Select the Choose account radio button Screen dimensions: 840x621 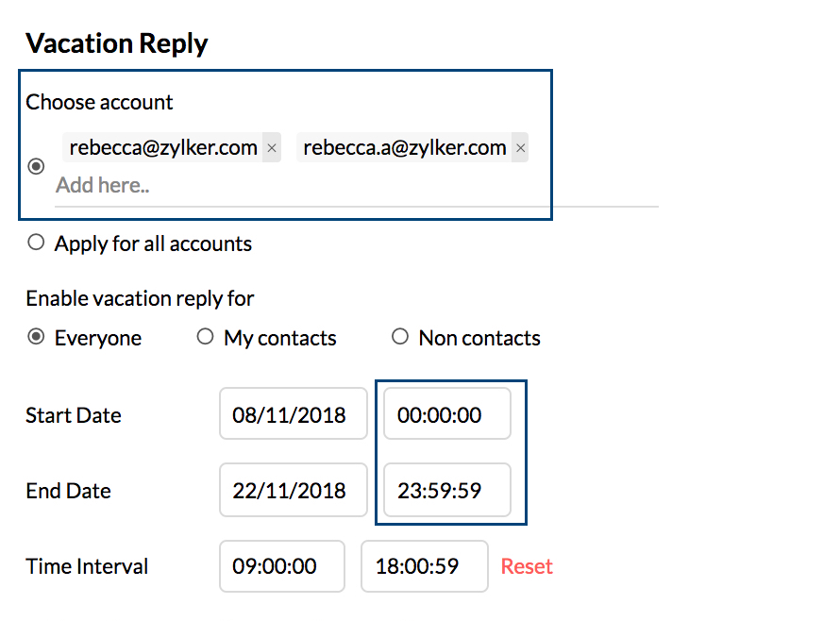coord(36,167)
